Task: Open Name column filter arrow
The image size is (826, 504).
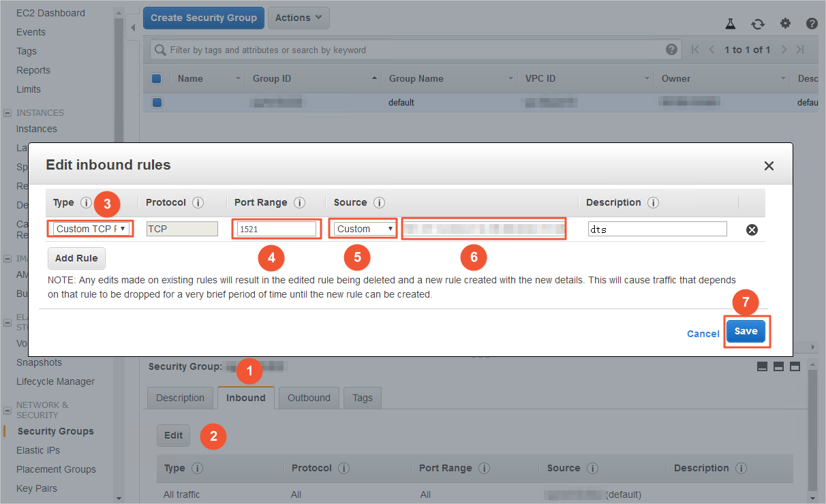Action: click(239, 79)
